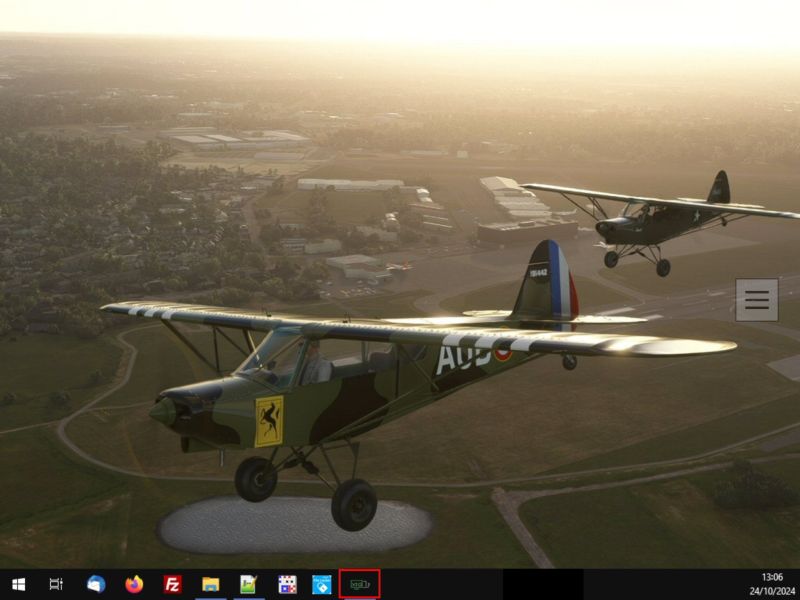Image resolution: width=800 pixels, height=600 pixels.
Task: Open the hamburger menu button on desktop
Action: 757,300
